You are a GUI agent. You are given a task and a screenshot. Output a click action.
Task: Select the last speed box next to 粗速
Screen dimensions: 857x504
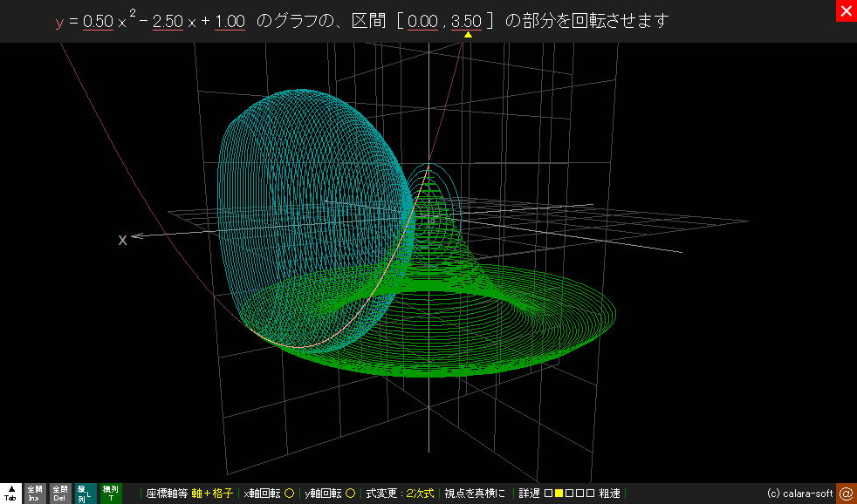[591, 494]
